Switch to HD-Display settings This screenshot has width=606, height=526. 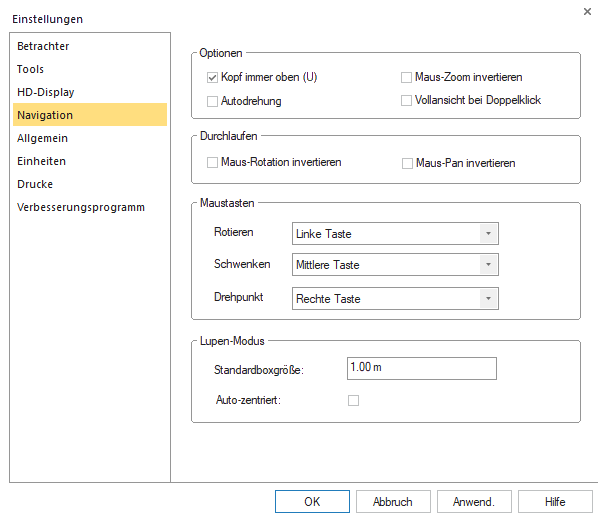tap(45, 92)
